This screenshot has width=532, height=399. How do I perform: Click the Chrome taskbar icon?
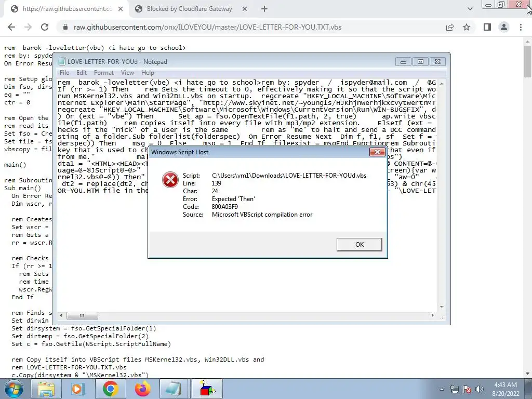(110, 389)
